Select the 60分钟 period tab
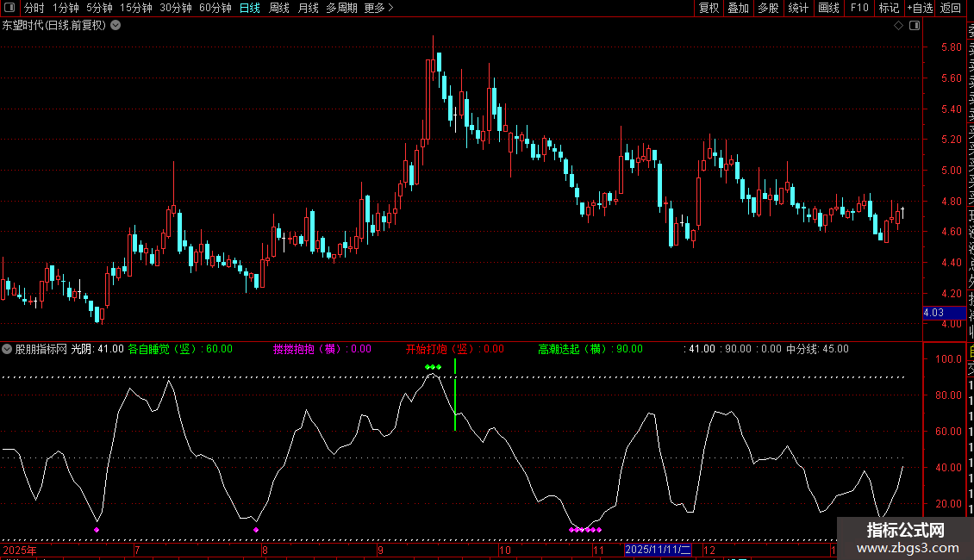Viewport: 974px width, 560px height. click(215, 8)
